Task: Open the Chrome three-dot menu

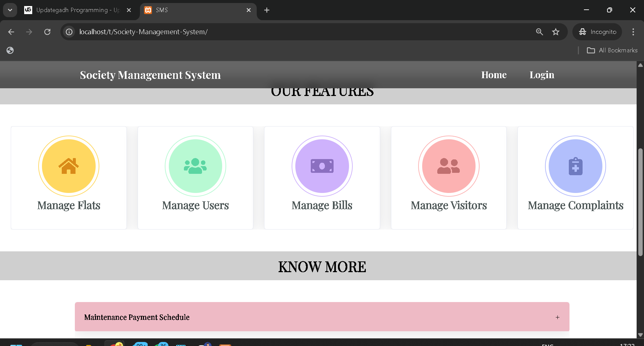Action: pos(633,32)
